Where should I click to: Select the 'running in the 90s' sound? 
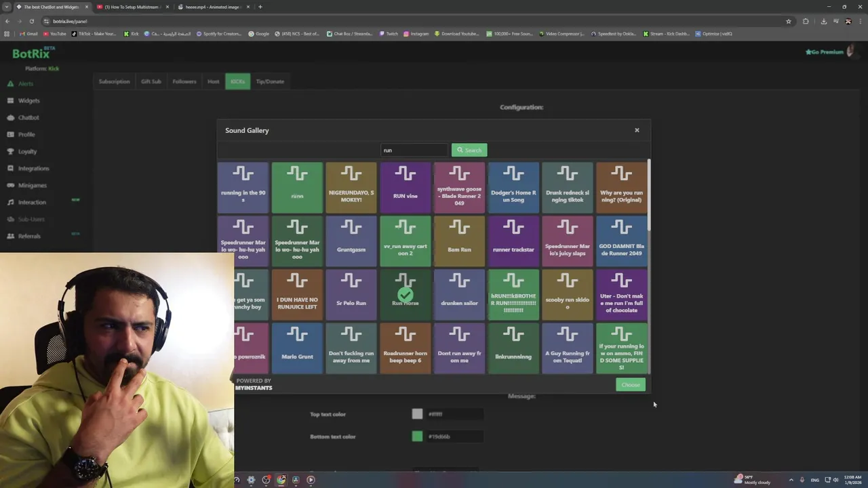[x=243, y=188]
